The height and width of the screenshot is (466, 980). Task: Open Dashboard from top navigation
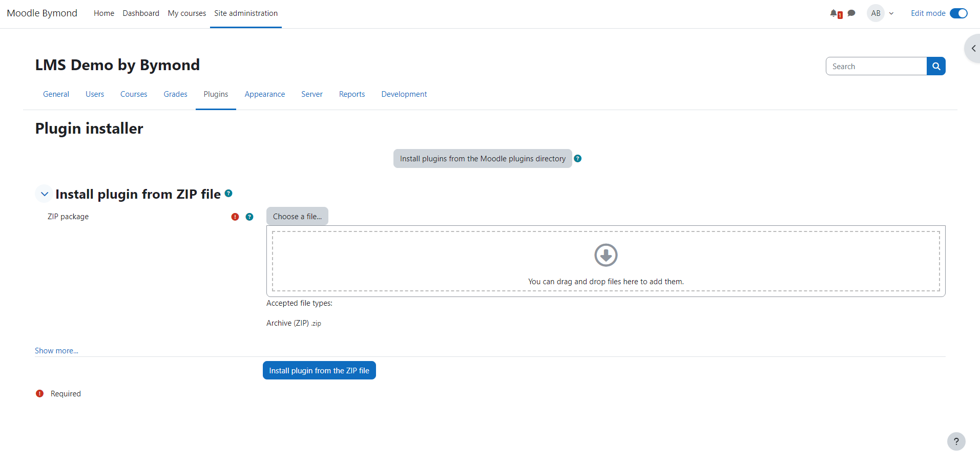tap(141, 13)
